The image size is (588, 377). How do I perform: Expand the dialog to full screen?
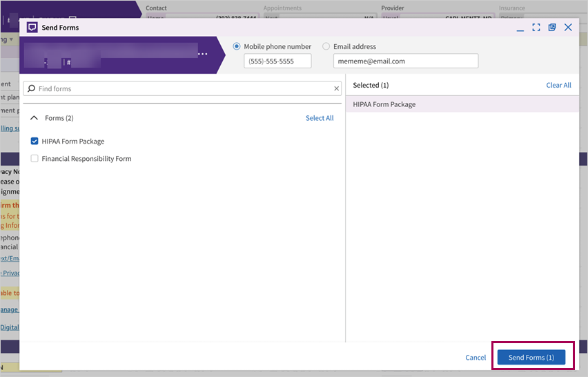536,28
